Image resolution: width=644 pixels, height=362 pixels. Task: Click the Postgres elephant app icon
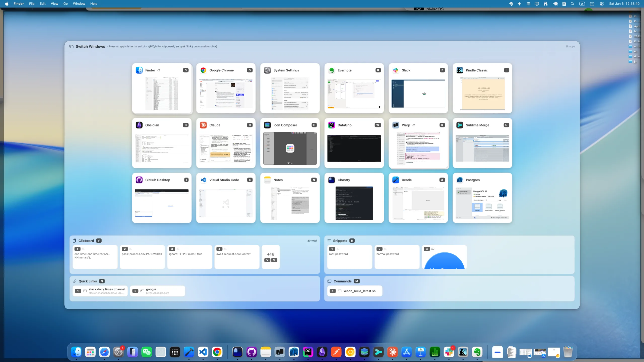(460, 180)
